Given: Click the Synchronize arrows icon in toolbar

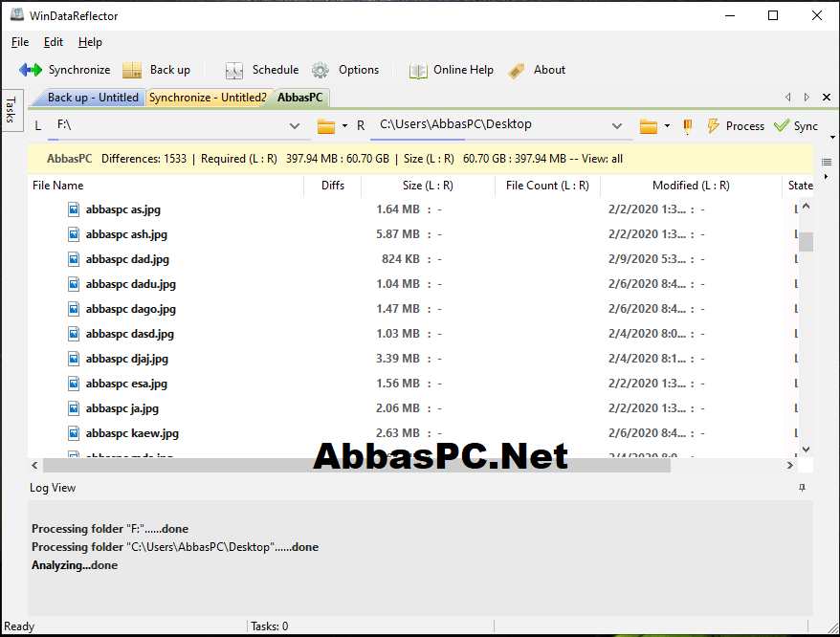Looking at the screenshot, I should [31, 70].
